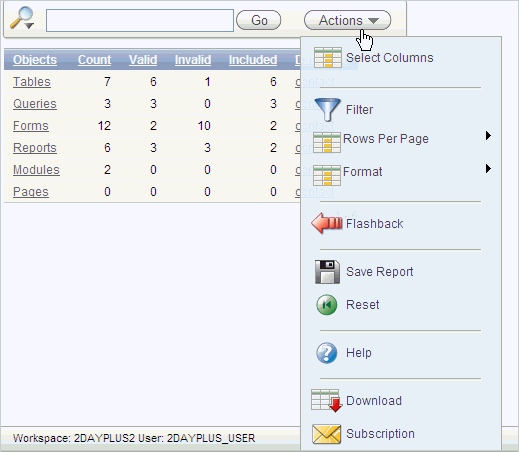Click the magnifying glass search icon
Image resolution: width=519 pixels, height=452 pixels.
[22, 18]
